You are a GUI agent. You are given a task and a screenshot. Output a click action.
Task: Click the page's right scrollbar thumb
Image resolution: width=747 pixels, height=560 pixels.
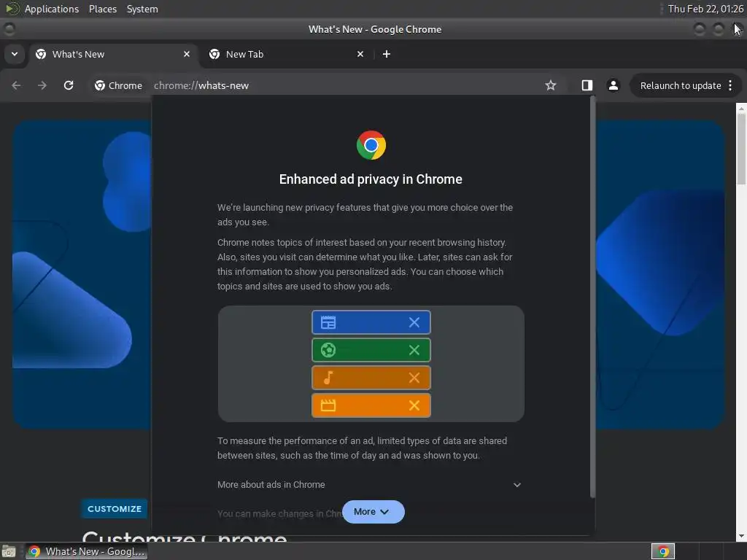point(741,149)
